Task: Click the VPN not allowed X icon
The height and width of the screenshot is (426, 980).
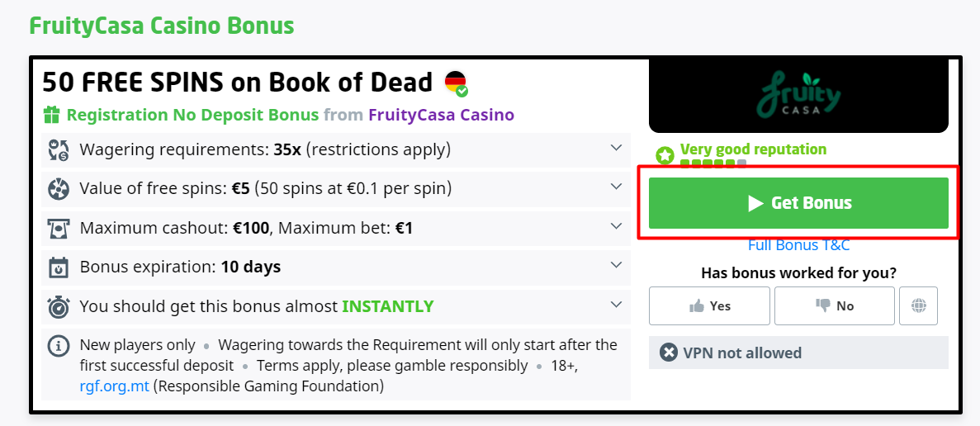Action: tap(669, 353)
